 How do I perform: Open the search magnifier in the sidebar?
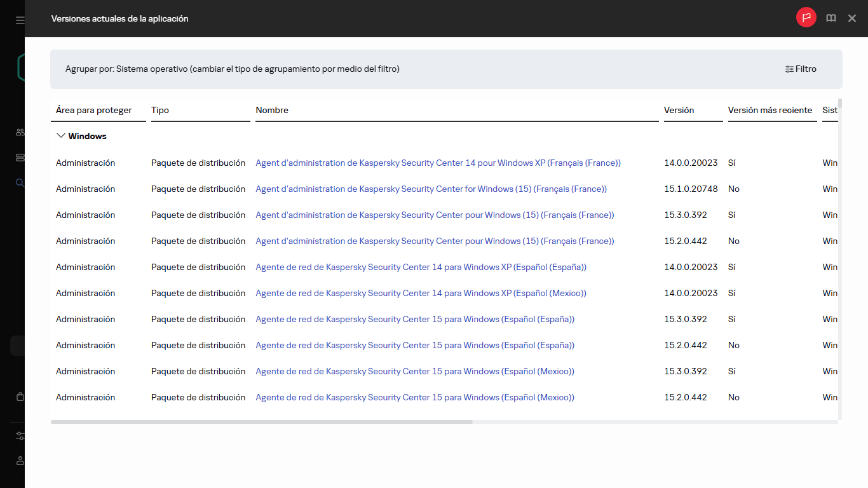coord(20,182)
